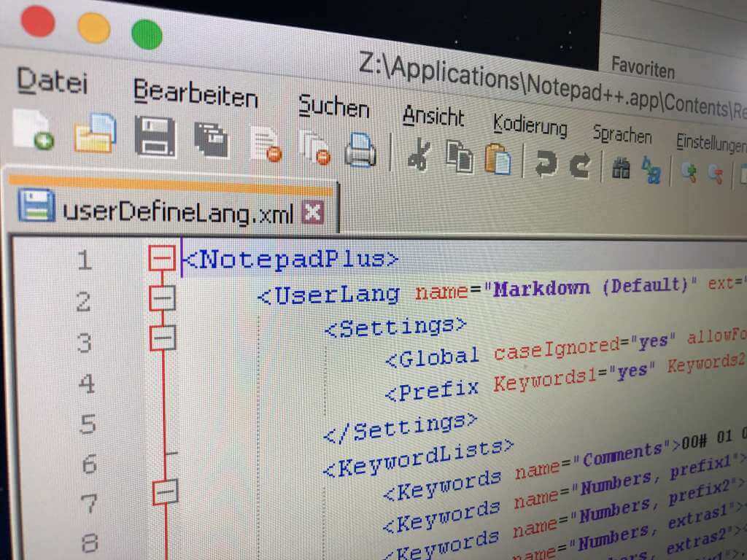Click the Close All documents toolbar icon
This screenshot has width=747, height=560.
pos(315,147)
